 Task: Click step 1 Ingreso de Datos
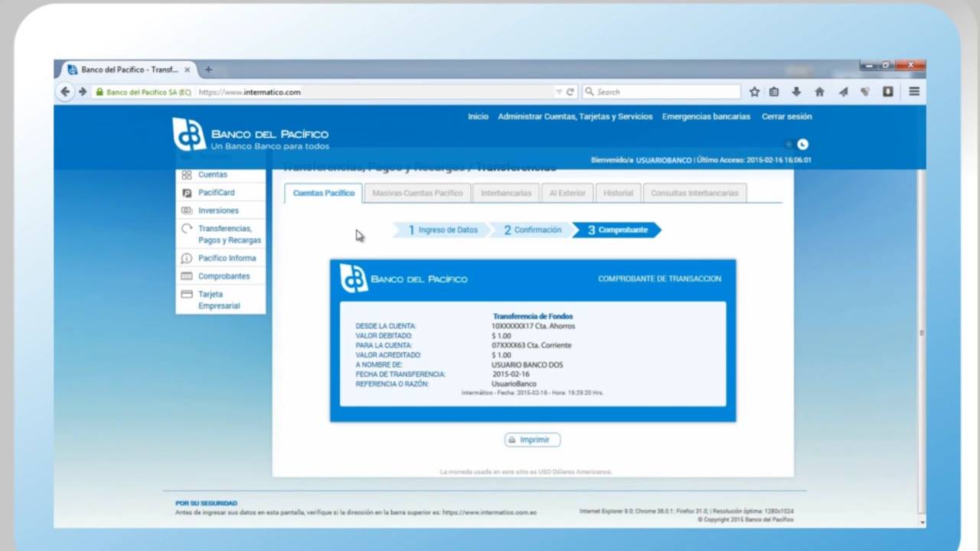coord(443,230)
